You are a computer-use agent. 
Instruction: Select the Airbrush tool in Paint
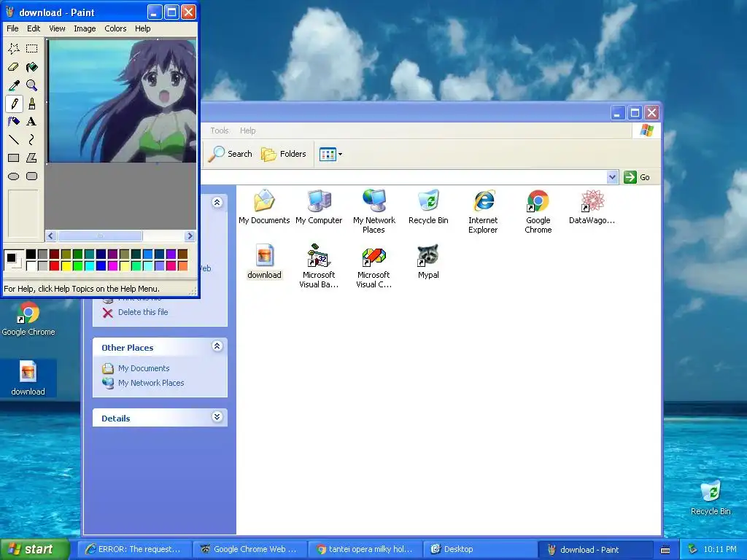point(14,122)
